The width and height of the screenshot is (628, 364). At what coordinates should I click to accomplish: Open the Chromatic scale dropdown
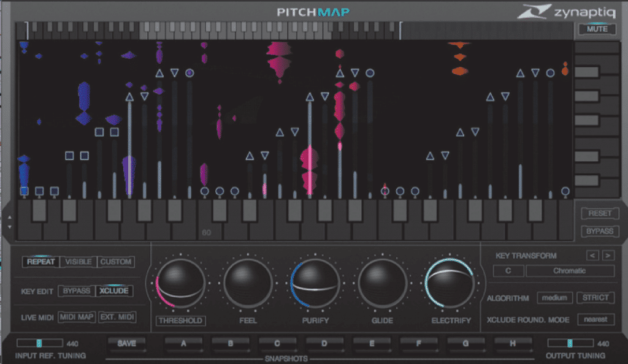(570, 271)
